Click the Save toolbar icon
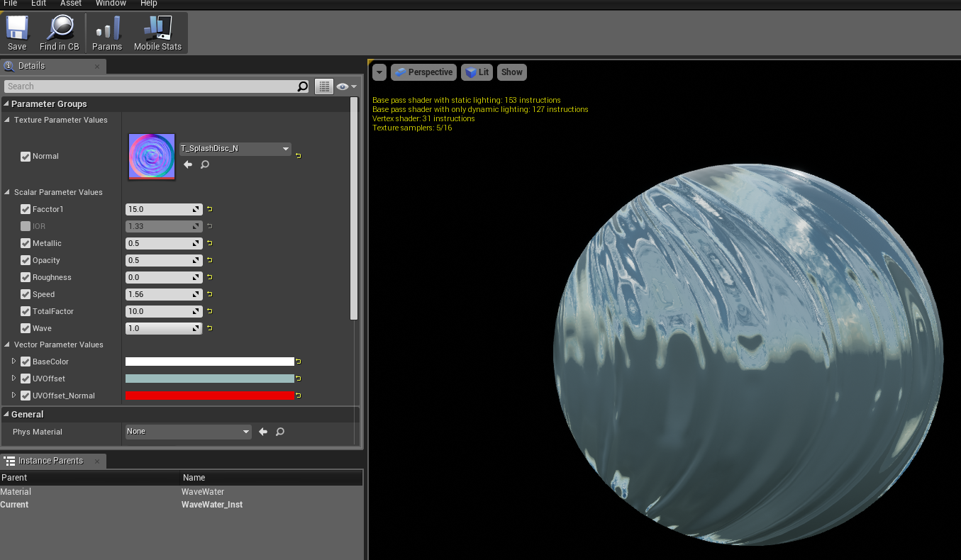Screen dimensions: 961x560 pos(17,33)
